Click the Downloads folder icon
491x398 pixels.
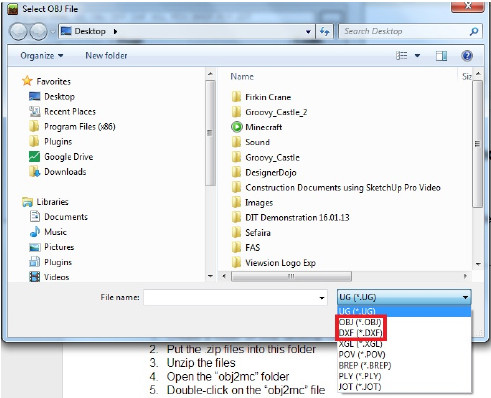pyautogui.click(x=34, y=171)
